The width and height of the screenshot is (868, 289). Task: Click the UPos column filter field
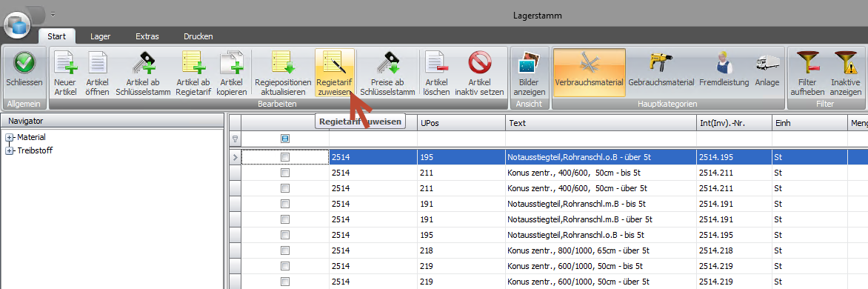461,139
